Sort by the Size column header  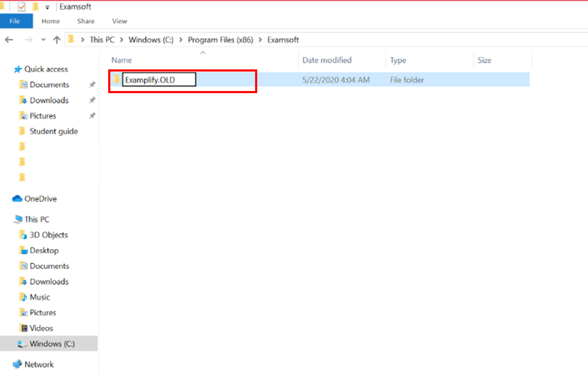pyautogui.click(x=485, y=60)
